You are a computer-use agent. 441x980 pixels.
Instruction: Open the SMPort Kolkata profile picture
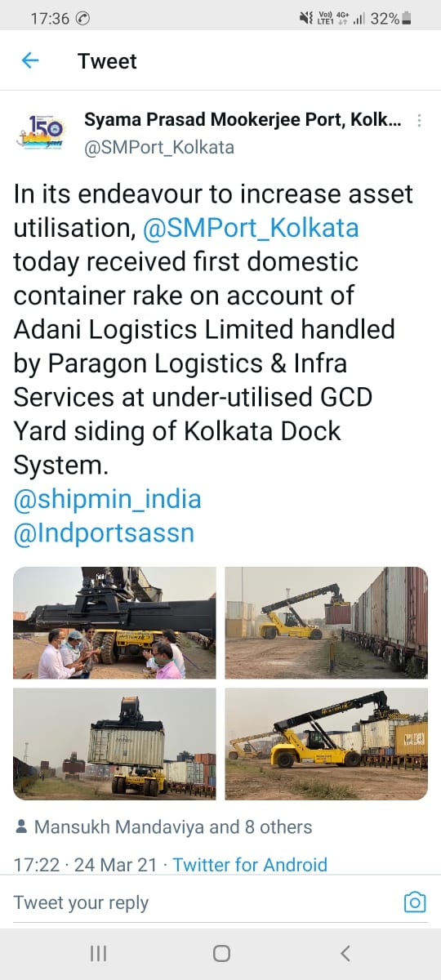tap(41, 132)
